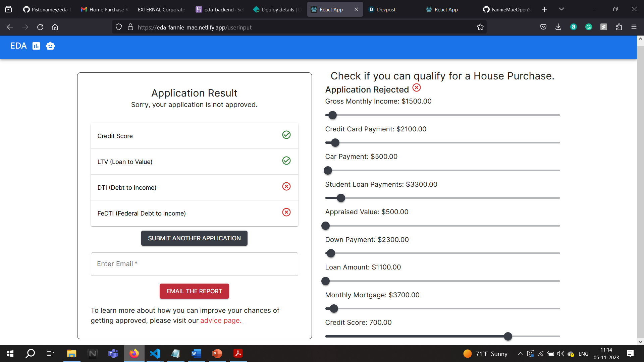The height and width of the screenshot is (362, 644).
Task: Click the Credit Score slider handle
Action: (508, 336)
